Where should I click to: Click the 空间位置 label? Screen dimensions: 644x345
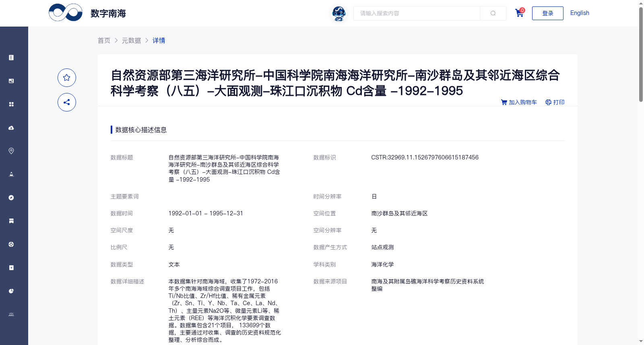tap(324, 213)
